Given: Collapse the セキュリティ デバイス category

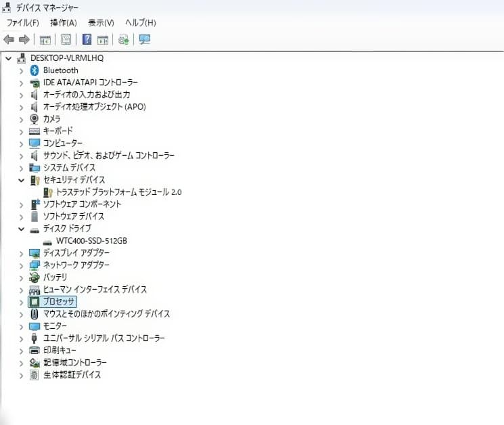Looking at the screenshot, I should (21, 180).
